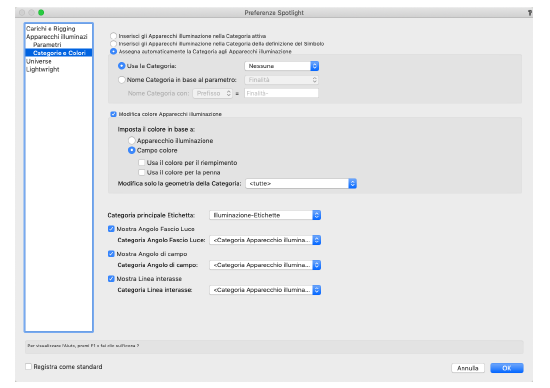Select Apparecchio illuminazione color basis
Image resolution: width=550 pixels, height=388 pixels.
coord(132,141)
